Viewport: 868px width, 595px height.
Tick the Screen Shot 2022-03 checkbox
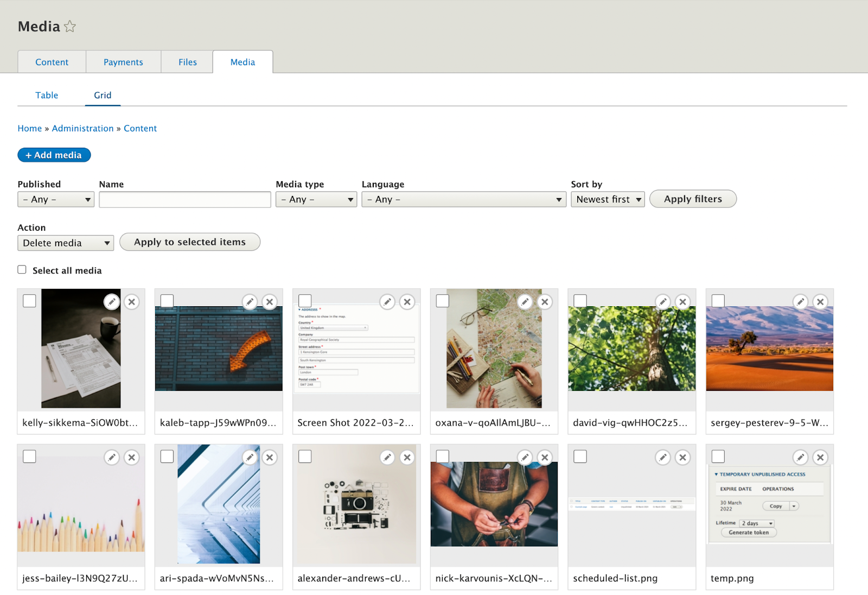coord(305,301)
